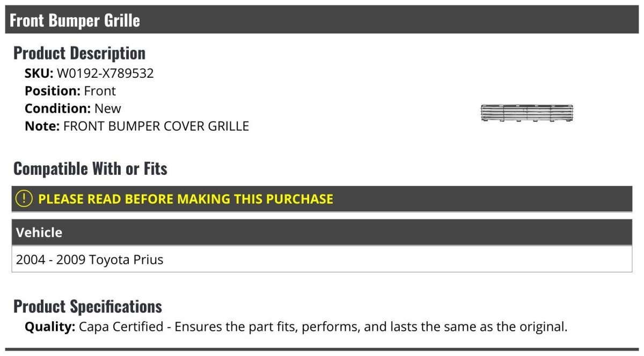This screenshot has width=644, height=356.
Task: Click the Position: Front line
Action: coord(70,91)
